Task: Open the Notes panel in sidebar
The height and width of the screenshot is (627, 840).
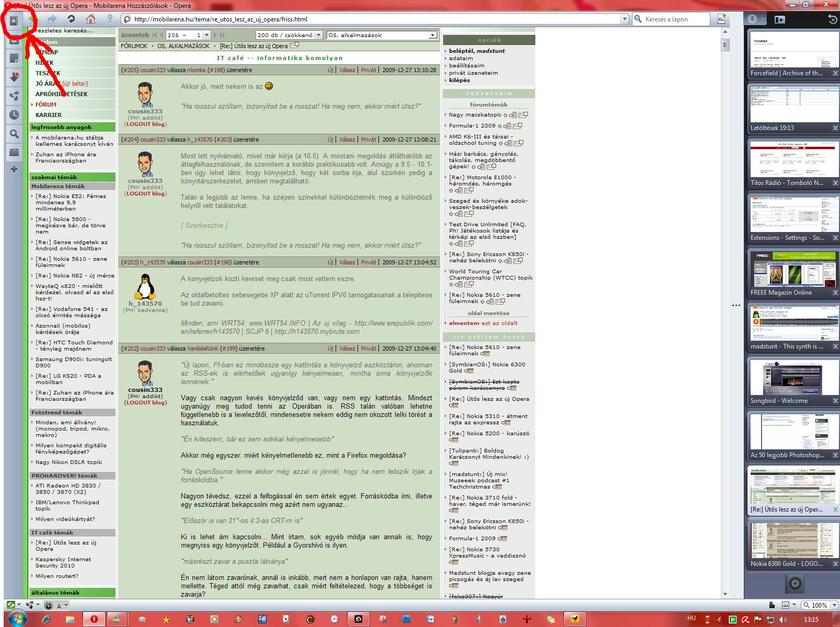Action: coord(14,58)
